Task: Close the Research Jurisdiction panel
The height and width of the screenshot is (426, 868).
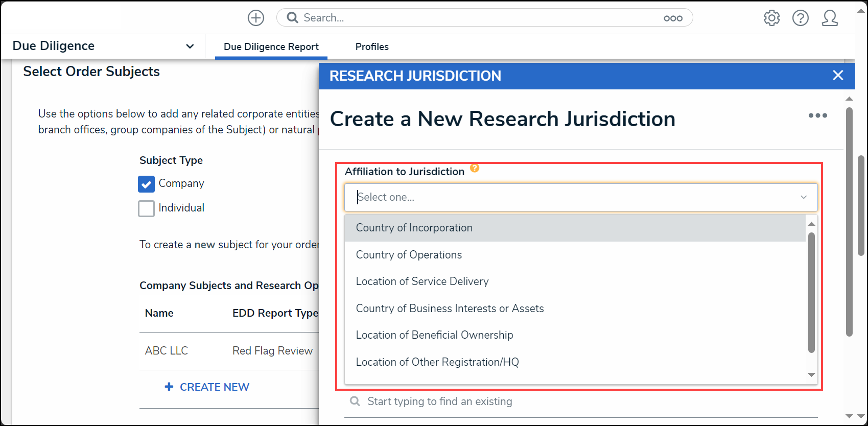Action: pyautogui.click(x=838, y=75)
